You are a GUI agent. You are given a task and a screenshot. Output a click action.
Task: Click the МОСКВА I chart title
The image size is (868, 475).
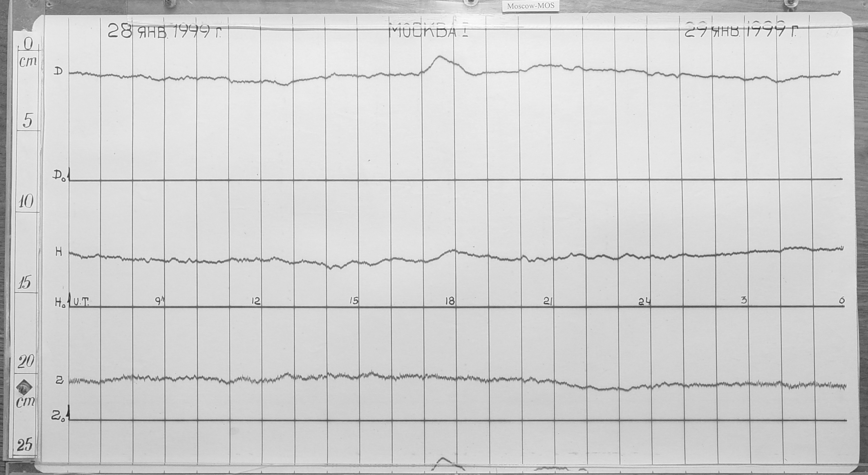coord(428,31)
